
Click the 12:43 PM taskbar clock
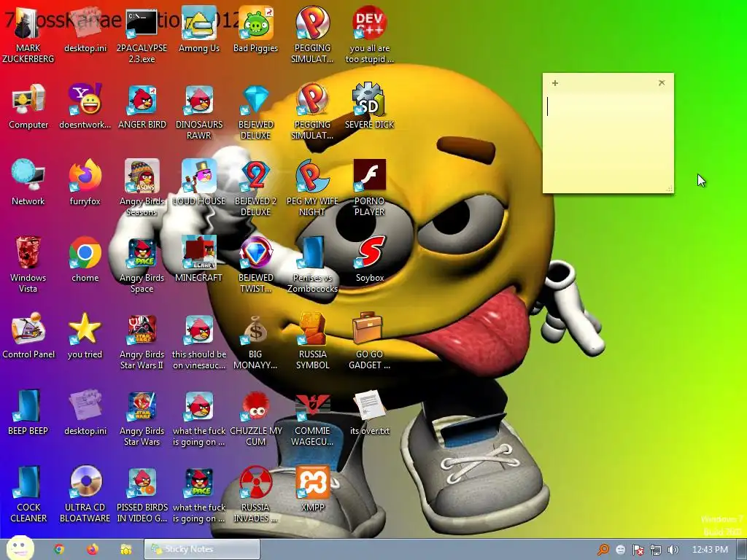(x=710, y=550)
